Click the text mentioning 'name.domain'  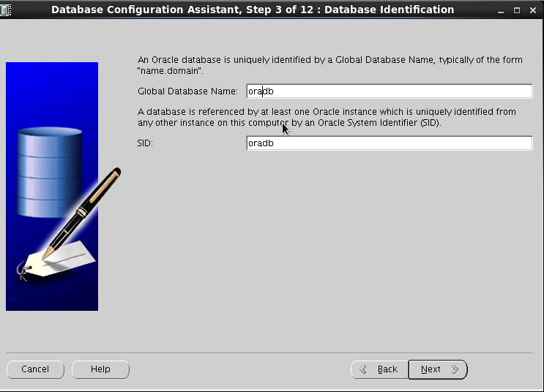(x=330, y=65)
